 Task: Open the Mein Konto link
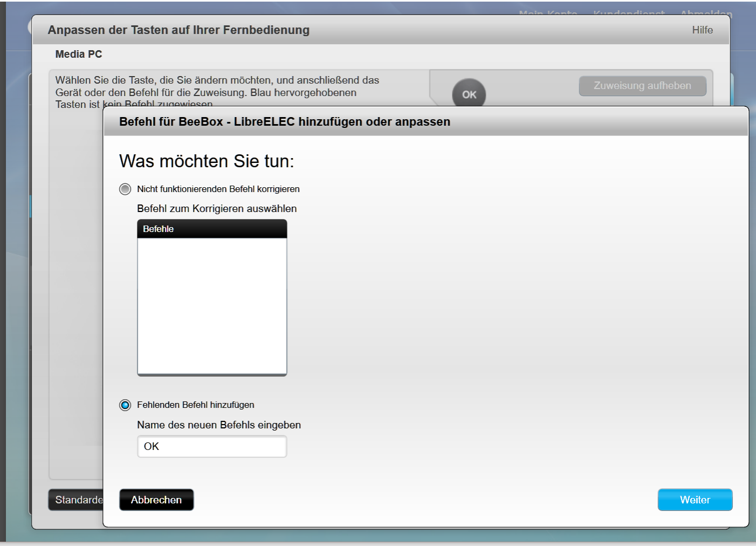548,13
